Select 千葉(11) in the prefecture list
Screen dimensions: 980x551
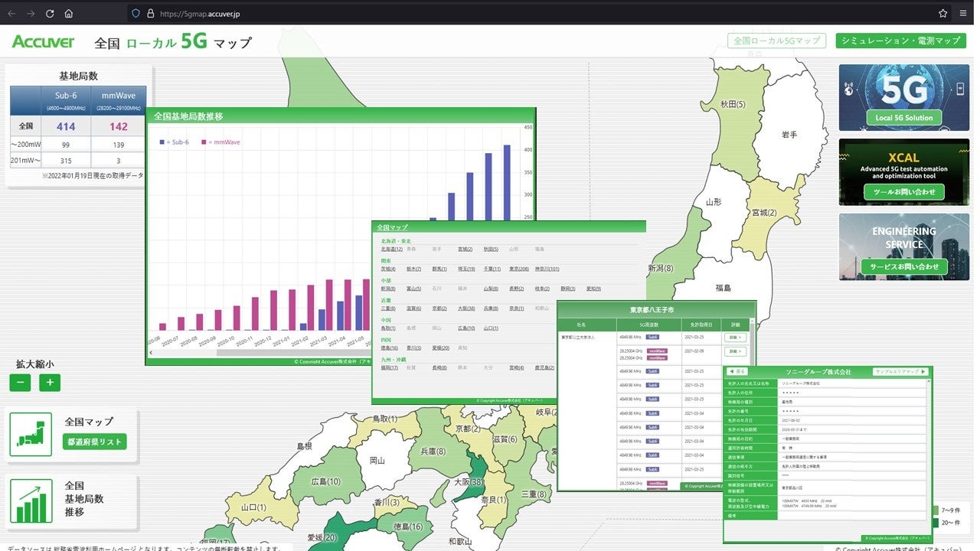(492, 269)
